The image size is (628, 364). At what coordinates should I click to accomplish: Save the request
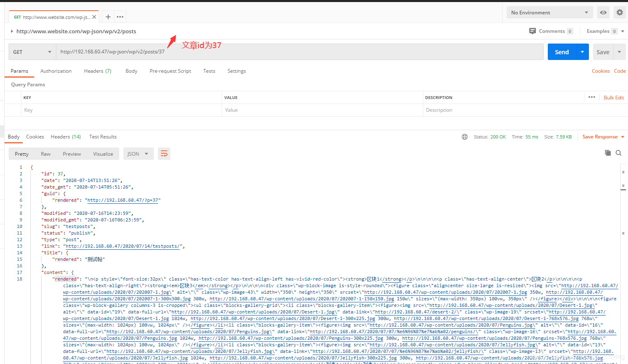click(x=603, y=52)
